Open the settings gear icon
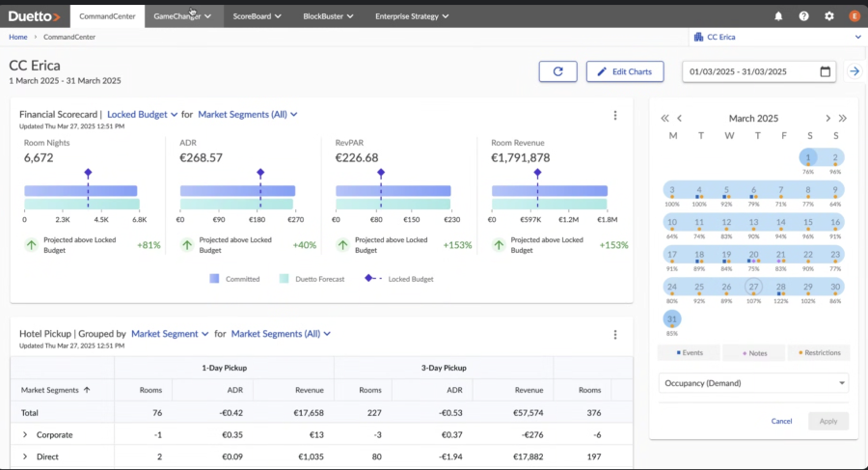 click(829, 16)
